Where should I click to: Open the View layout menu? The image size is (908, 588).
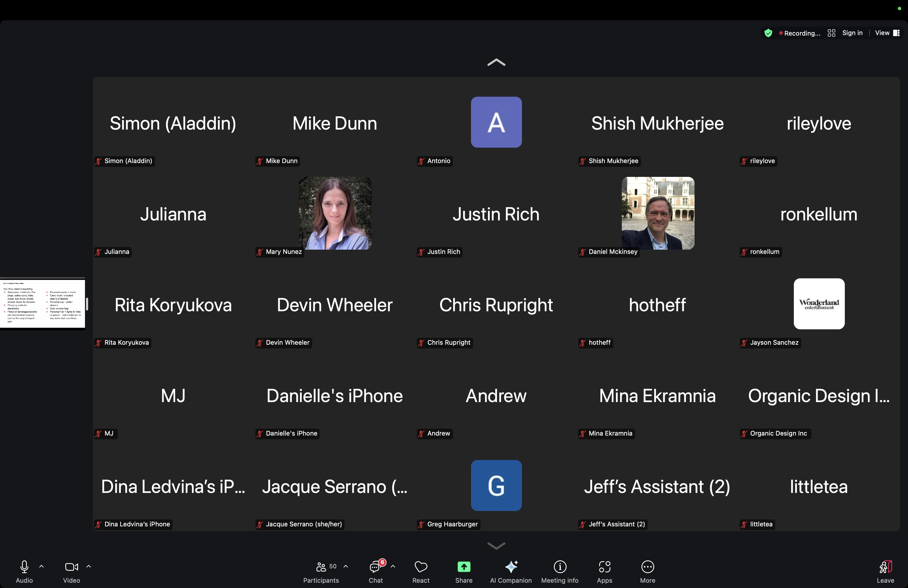coord(887,33)
